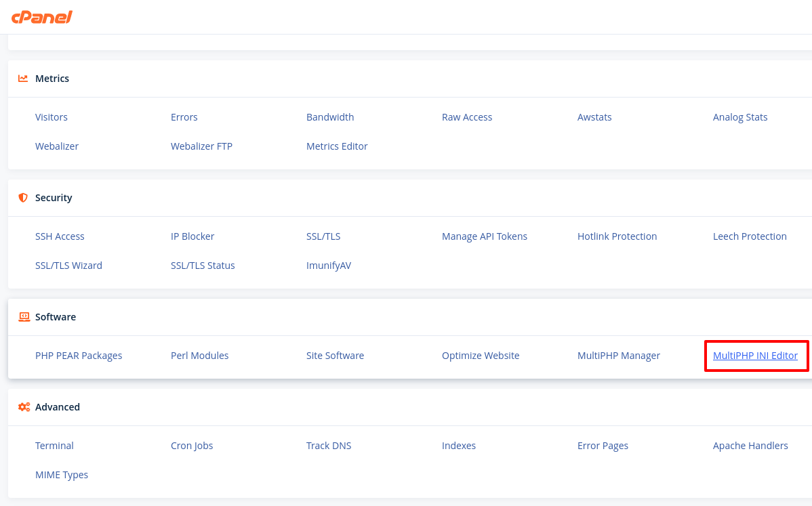812x506 pixels.
Task: View Bandwidth usage
Action: point(330,117)
